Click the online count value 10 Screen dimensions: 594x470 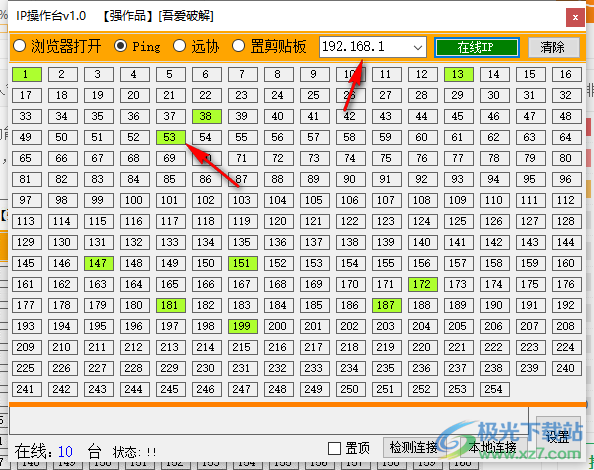(65, 451)
